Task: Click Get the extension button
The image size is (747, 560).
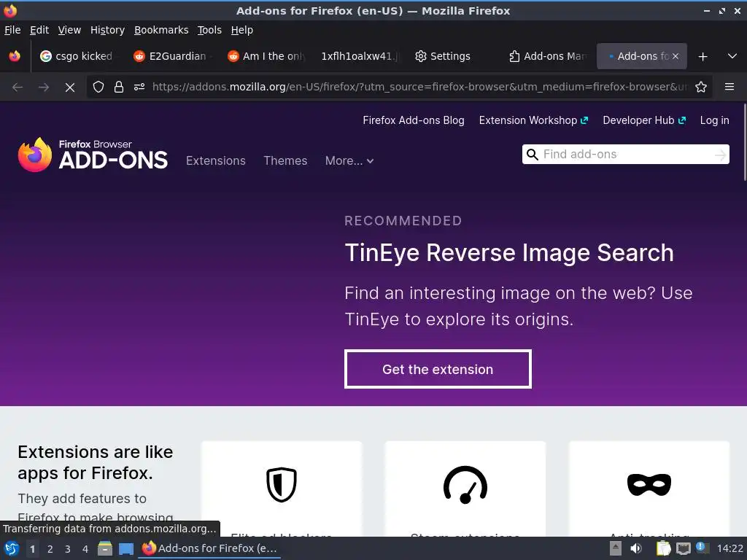Action: pos(438,369)
